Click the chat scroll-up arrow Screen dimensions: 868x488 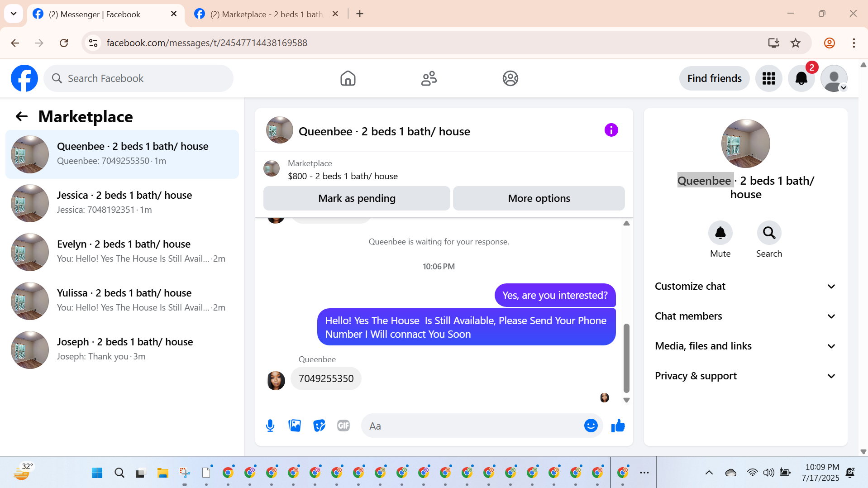click(626, 223)
